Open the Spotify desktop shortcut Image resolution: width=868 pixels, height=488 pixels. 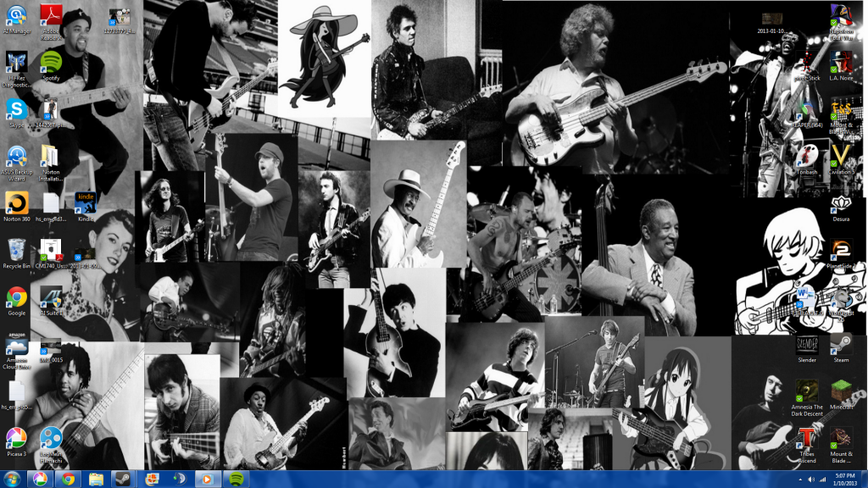point(51,66)
